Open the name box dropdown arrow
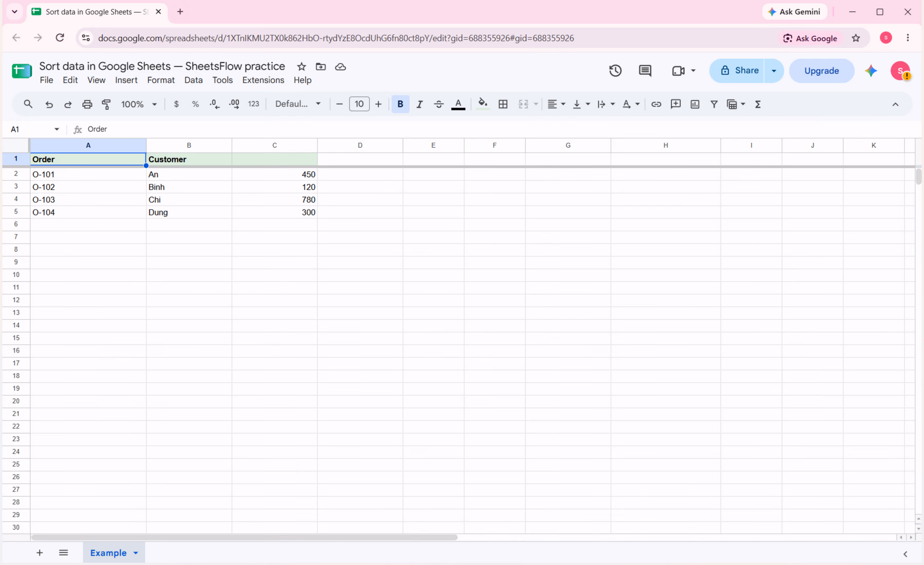Image resolution: width=924 pixels, height=565 pixels. [x=56, y=129]
